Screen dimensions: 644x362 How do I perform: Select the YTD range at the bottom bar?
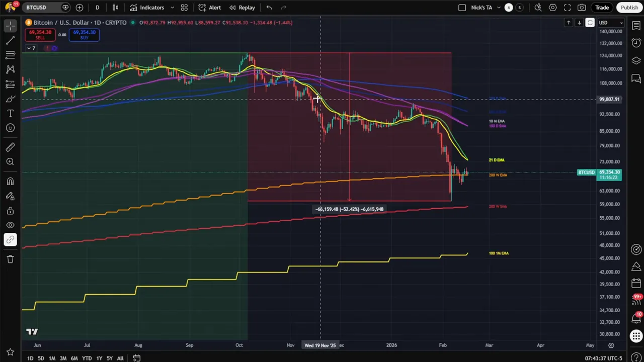click(87, 358)
